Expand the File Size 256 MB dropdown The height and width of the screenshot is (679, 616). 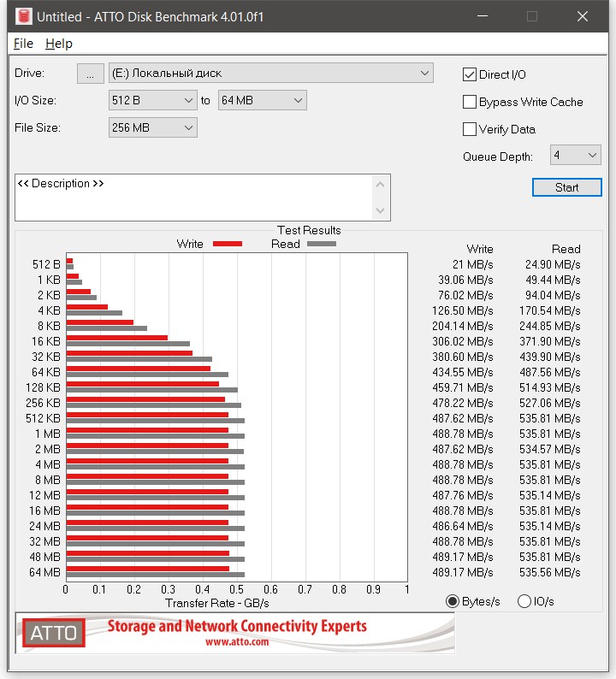(x=153, y=128)
